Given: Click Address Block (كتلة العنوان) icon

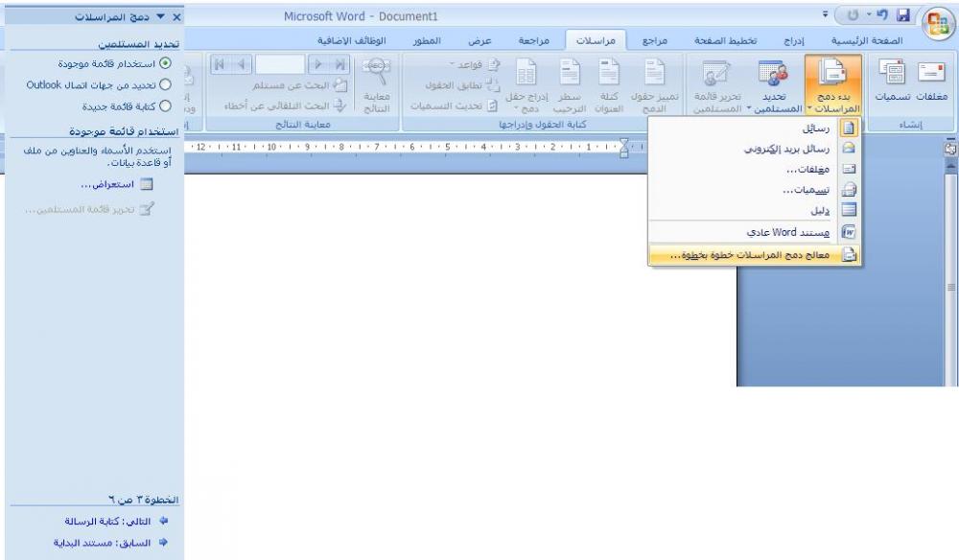Looking at the screenshot, I should pyautogui.click(x=609, y=85).
